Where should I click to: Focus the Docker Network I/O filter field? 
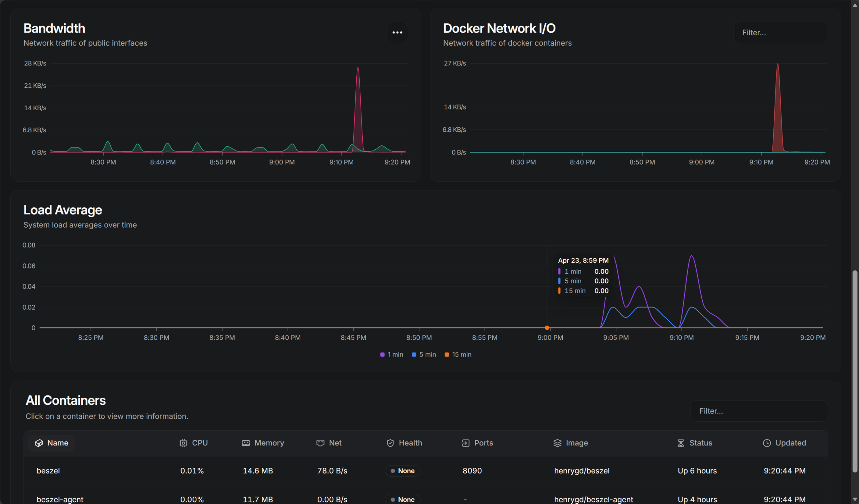(x=780, y=33)
